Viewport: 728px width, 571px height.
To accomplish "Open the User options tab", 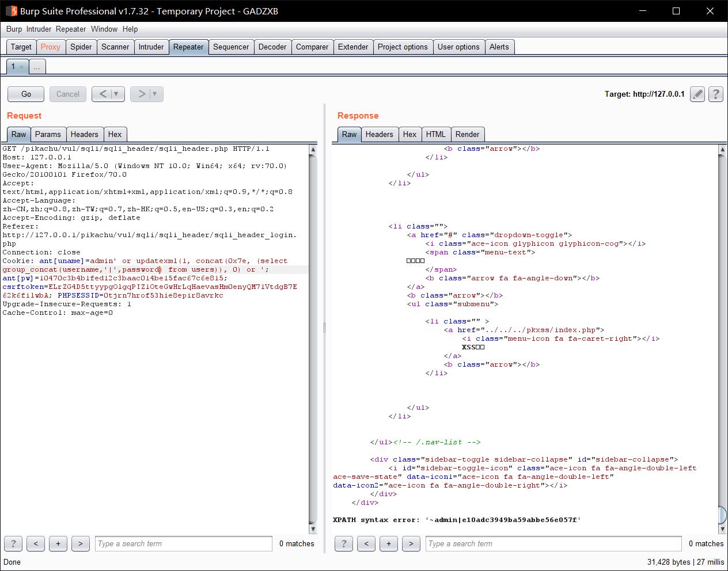I will [458, 47].
